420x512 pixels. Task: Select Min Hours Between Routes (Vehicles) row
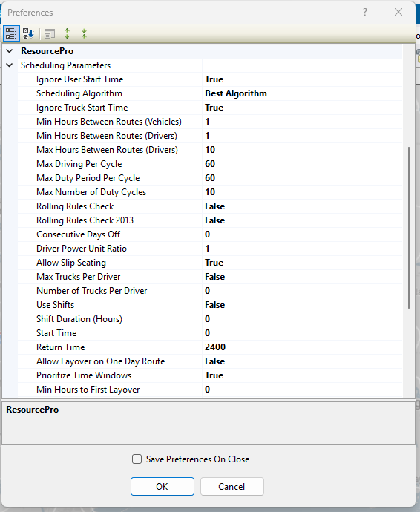tap(210, 122)
